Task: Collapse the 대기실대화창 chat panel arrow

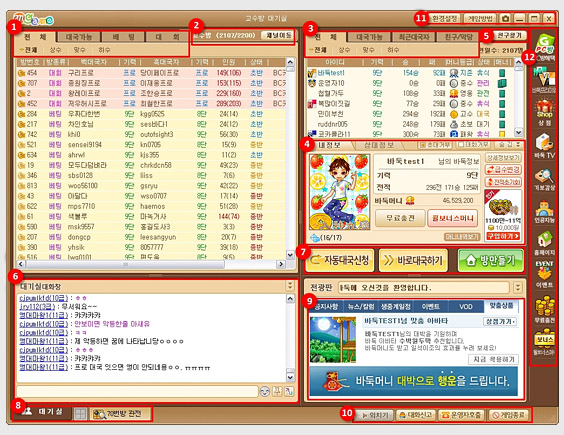Action: coord(290,286)
